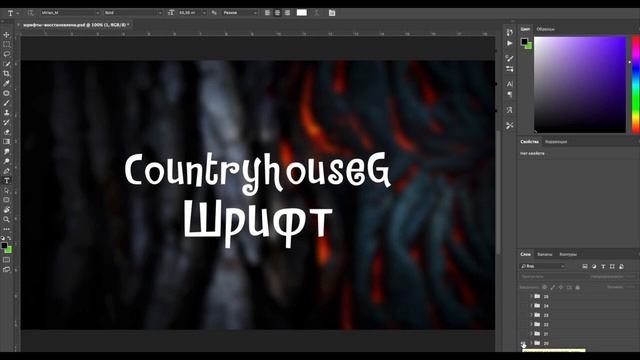640x360 pixels.
Task: Align text right
Action: [287, 13]
